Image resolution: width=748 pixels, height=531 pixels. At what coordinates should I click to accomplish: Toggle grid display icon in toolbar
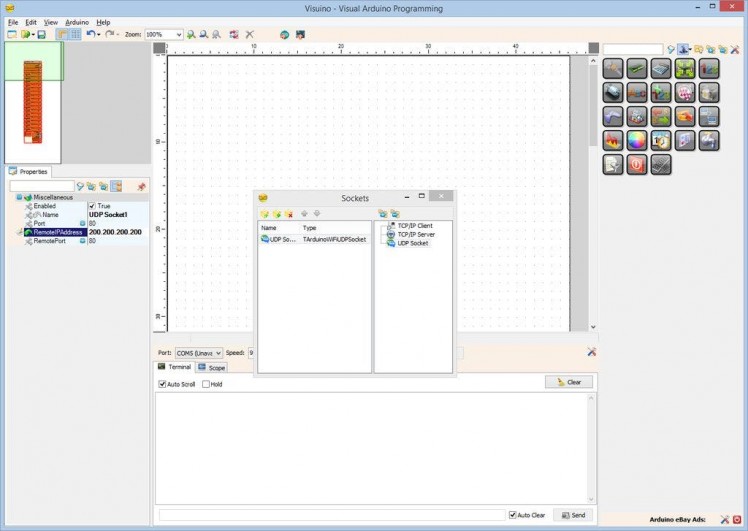click(x=75, y=34)
